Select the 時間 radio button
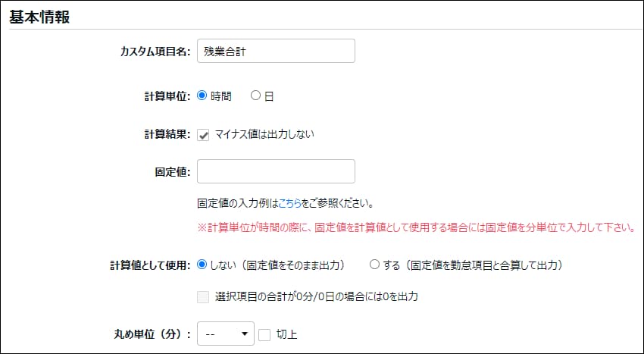 [202, 96]
